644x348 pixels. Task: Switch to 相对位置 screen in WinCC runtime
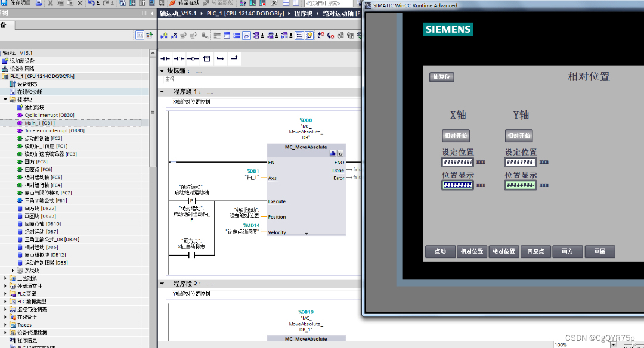tap(472, 251)
